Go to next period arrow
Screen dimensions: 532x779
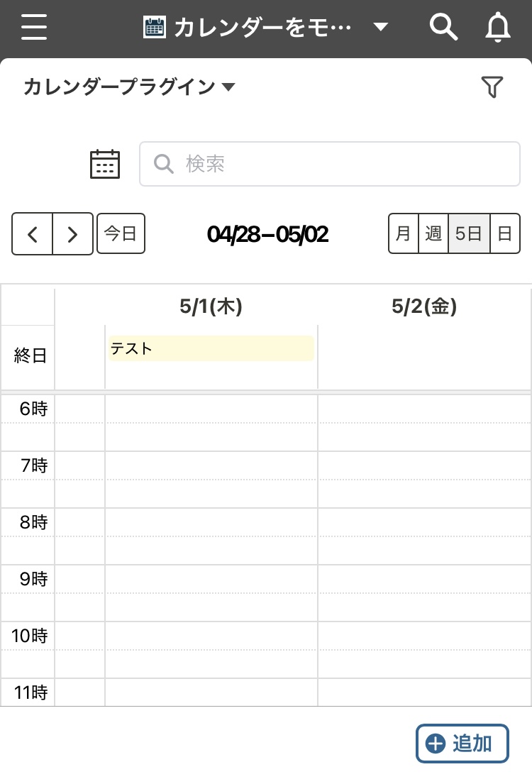pyautogui.click(x=72, y=234)
